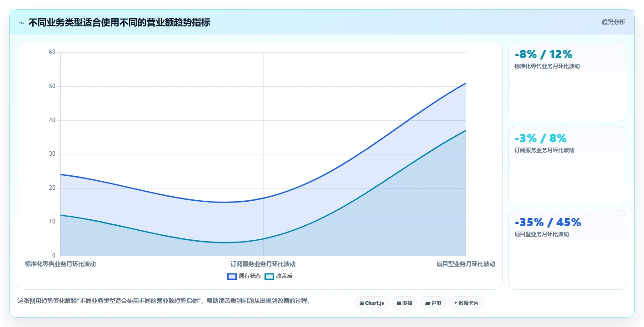
Task: Click x-axis label 标准化零售业务月环比波动
Action: (60, 264)
